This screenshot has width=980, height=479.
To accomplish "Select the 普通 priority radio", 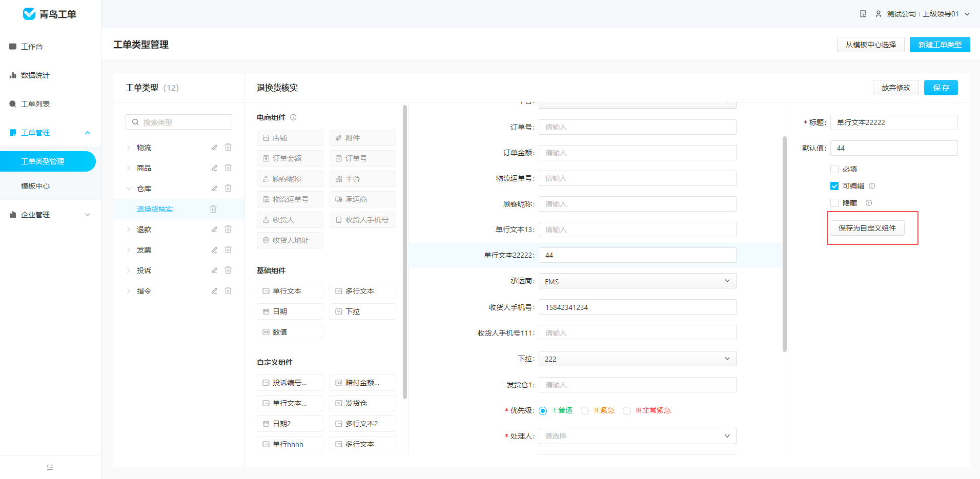I will point(543,411).
